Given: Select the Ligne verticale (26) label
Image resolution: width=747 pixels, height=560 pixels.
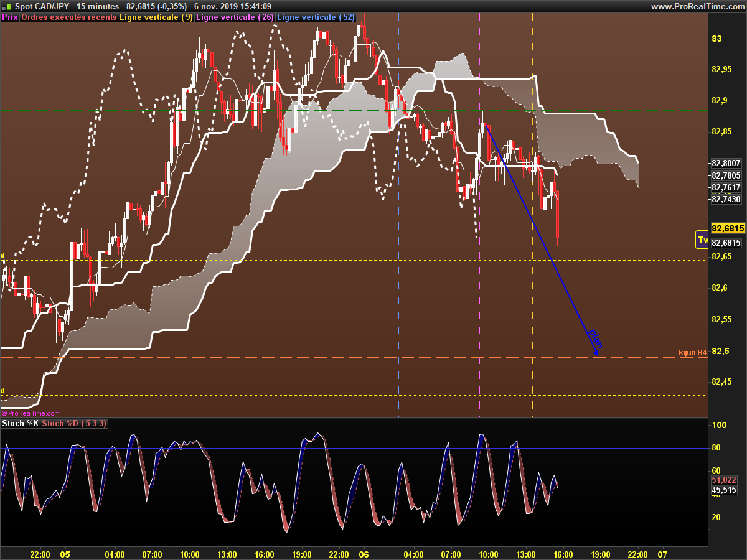Looking at the screenshot, I should 235,17.
